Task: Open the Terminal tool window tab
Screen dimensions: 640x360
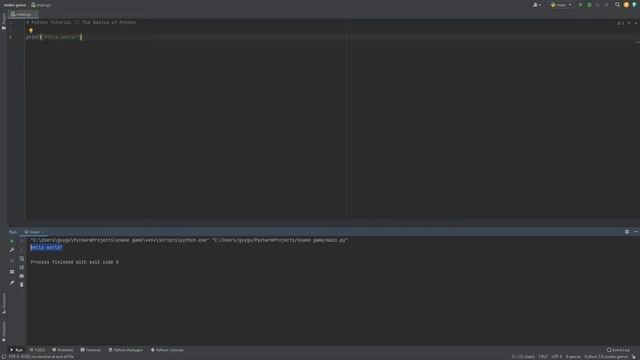Action: click(x=91, y=350)
